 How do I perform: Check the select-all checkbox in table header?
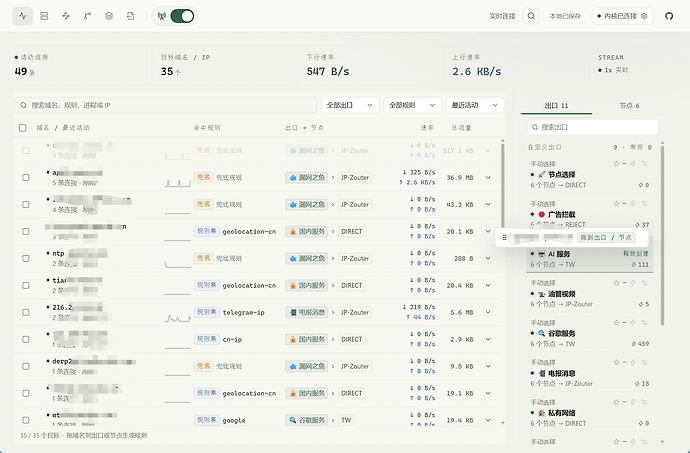point(22,128)
